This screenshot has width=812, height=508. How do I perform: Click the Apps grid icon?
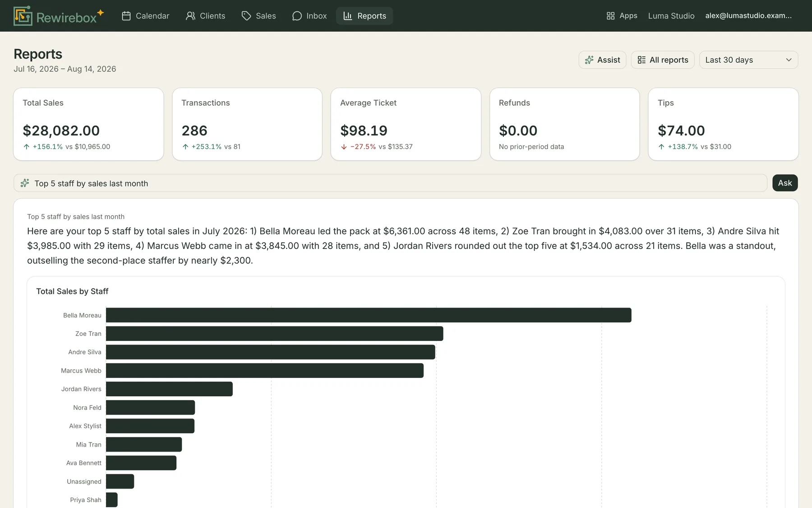click(x=610, y=16)
